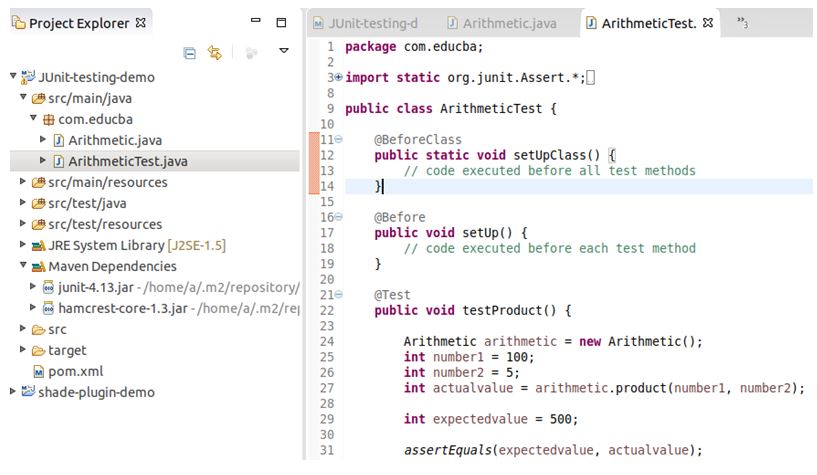Click the JUnit-testing-d tab Maven icon
Viewport: 817px width, 475px height.
tap(318, 23)
